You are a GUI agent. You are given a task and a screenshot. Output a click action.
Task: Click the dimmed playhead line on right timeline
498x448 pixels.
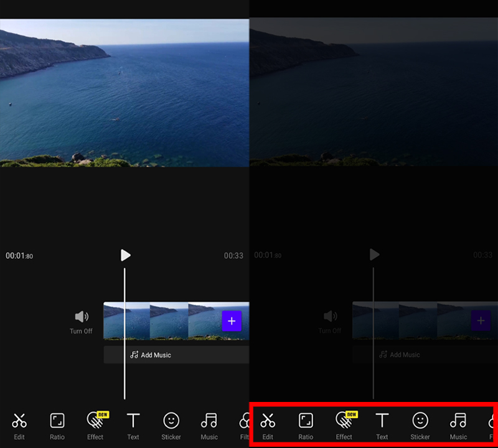pyautogui.click(x=374, y=333)
